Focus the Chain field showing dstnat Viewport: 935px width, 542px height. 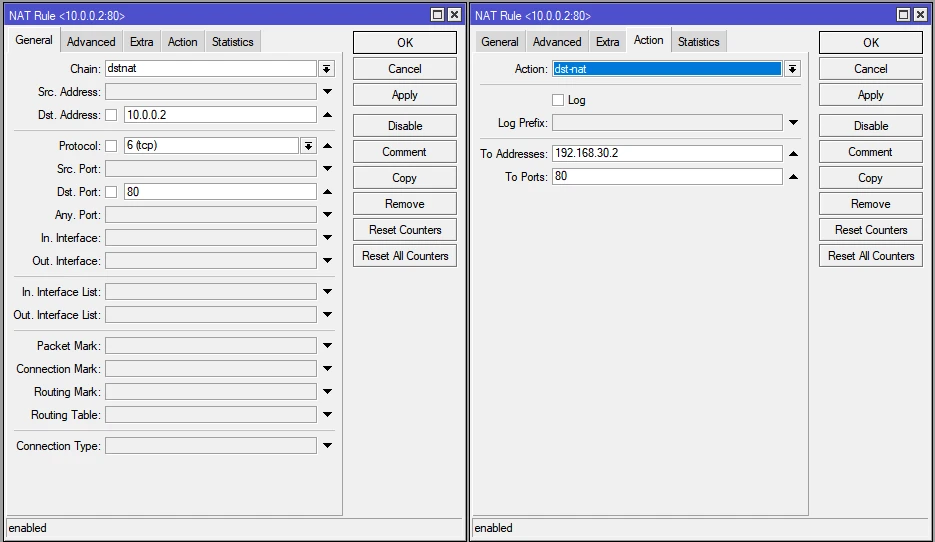tap(211, 69)
